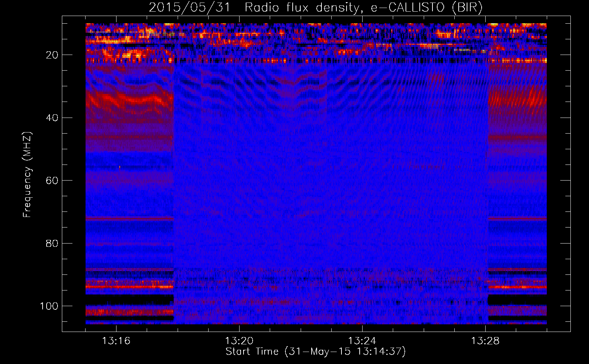Click the 60 MHz frequency tick label
The height and width of the screenshot is (364, 589).
coord(52,181)
